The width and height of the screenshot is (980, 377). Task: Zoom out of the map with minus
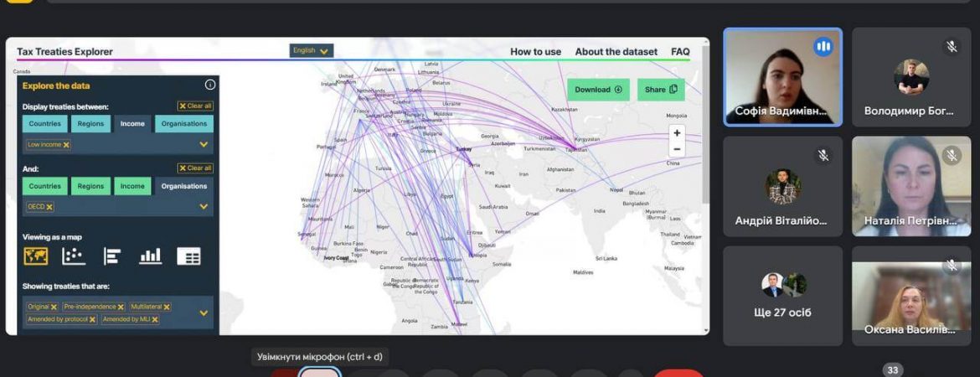tap(677, 149)
